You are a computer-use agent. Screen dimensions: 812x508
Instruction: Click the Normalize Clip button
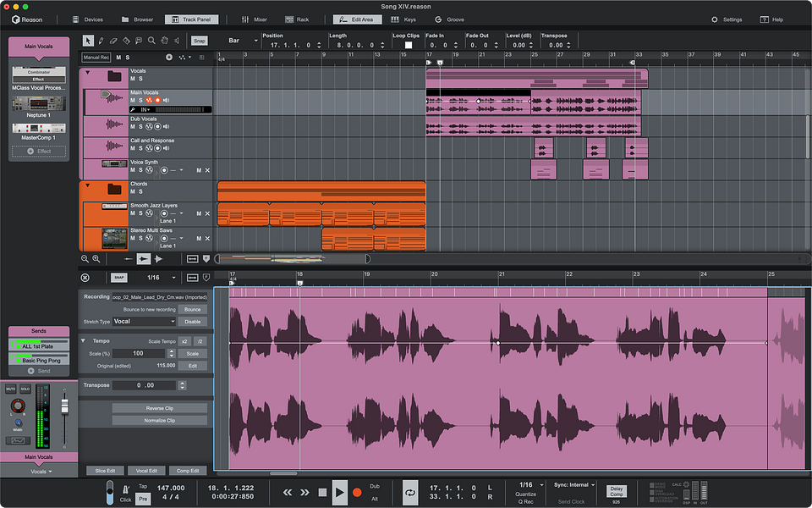(x=158, y=420)
